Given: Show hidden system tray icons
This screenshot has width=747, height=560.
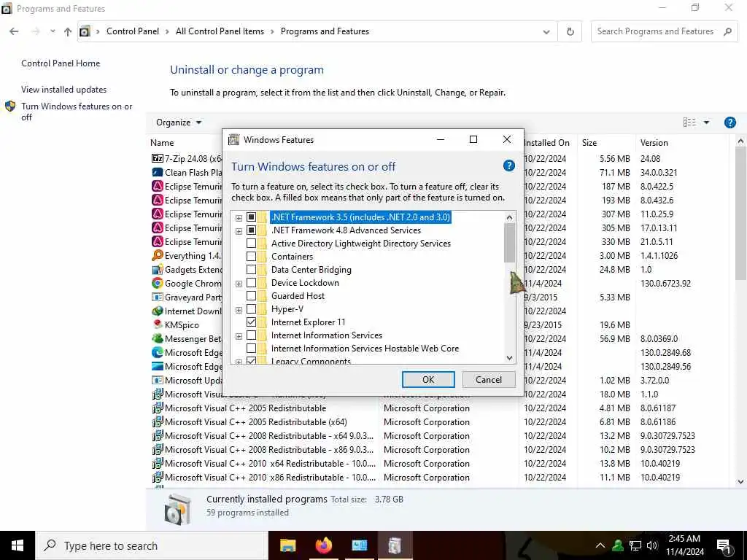Looking at the screenshot, I should [x=600, y=545].
